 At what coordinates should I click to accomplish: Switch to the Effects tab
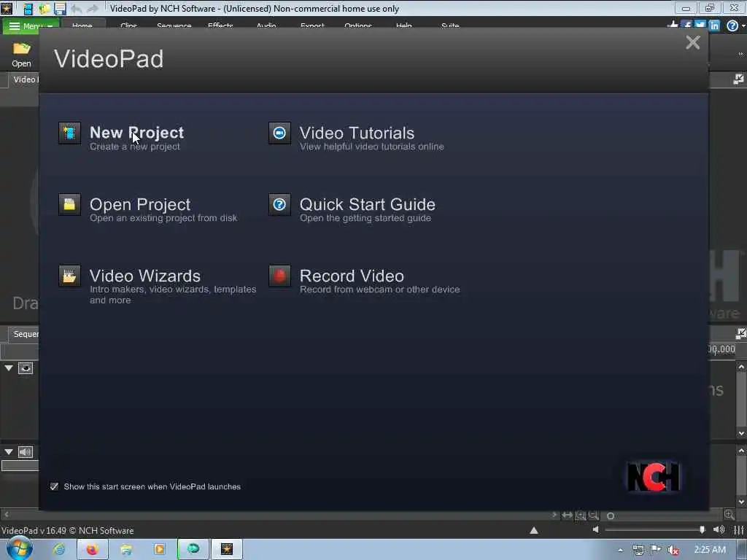220,26
